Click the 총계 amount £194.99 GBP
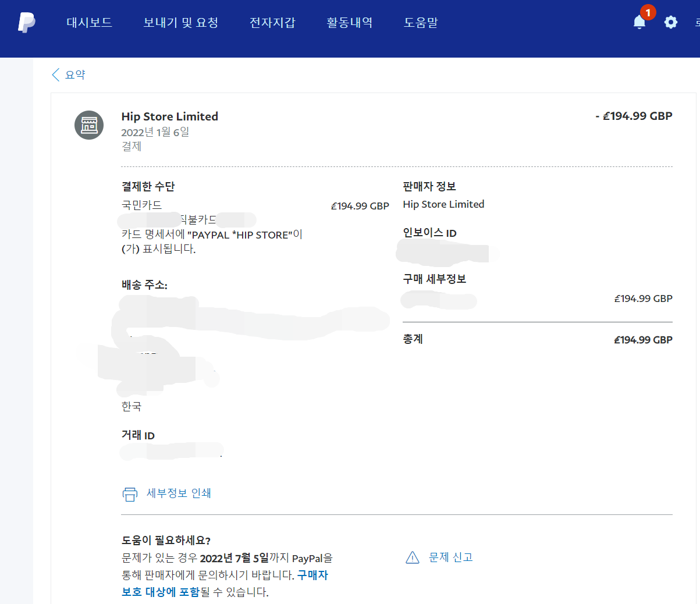Image resolution: width=700 pixels, height=604 pixels. (x=644, y=340)
